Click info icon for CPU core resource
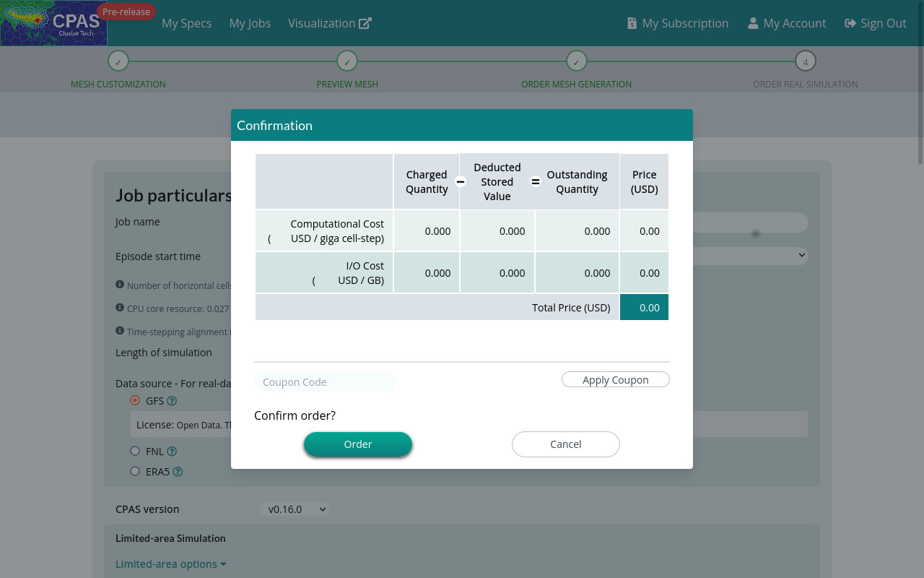This screenshot has height=578, width=924. (120, 308)
